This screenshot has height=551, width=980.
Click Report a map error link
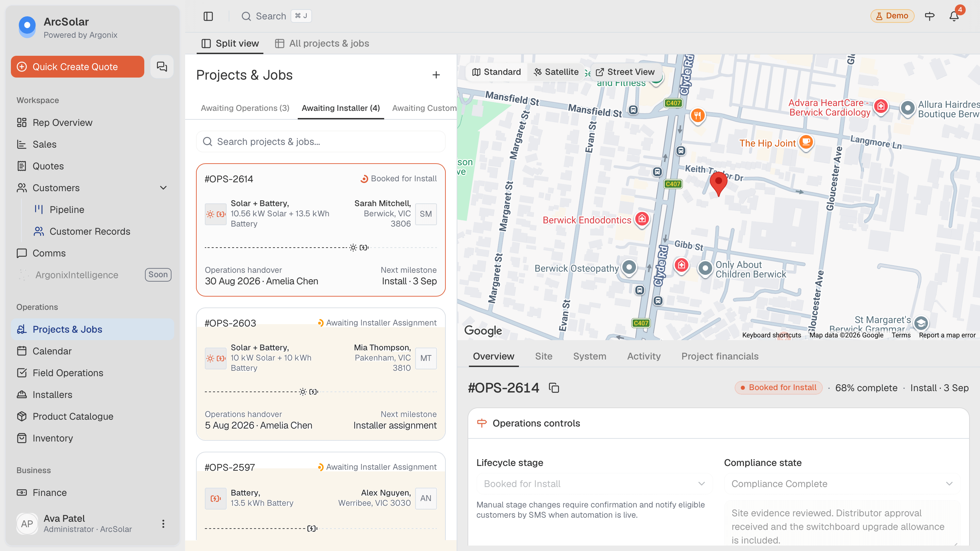coord(947,335)
